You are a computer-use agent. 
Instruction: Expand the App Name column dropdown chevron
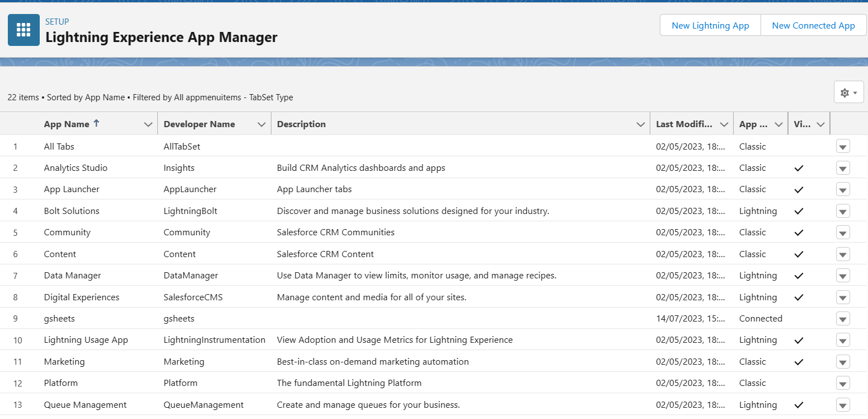click(148, 124)
